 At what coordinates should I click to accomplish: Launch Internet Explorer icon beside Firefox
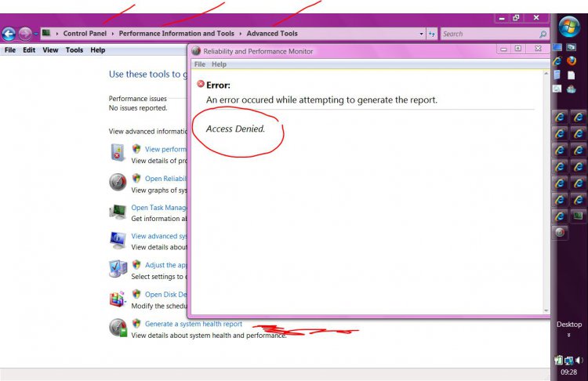[x=557, y=60]
